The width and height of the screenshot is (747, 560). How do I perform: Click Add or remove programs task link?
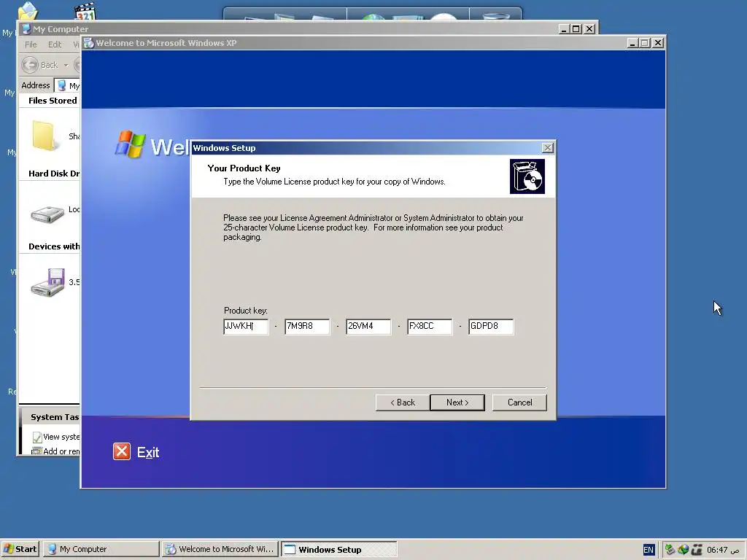(56, 451)
